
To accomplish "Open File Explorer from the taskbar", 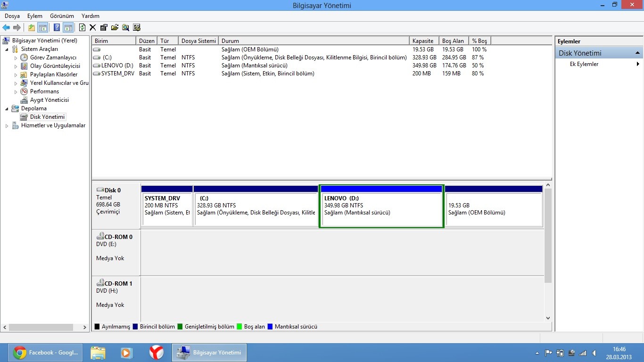I will tap(98, 353).
